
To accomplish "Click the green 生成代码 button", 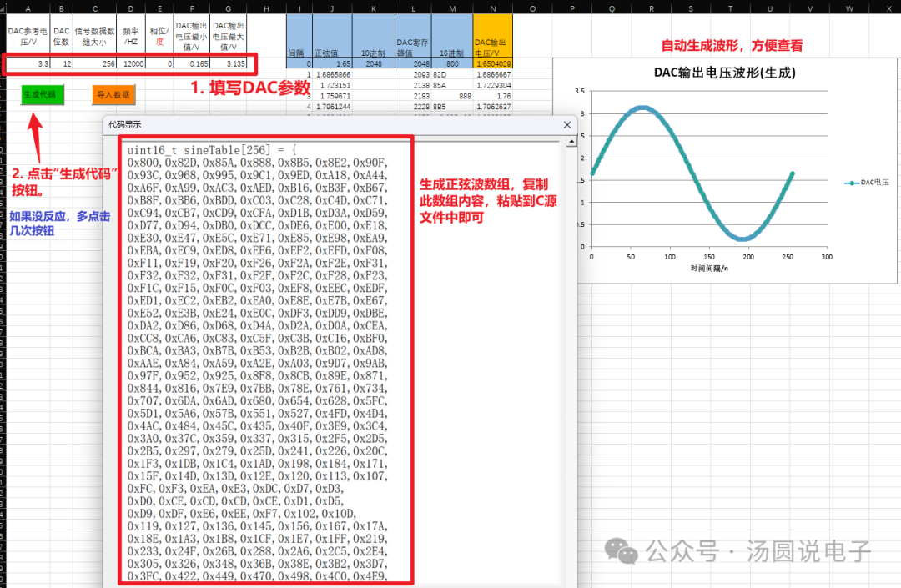I will [42, 95].
